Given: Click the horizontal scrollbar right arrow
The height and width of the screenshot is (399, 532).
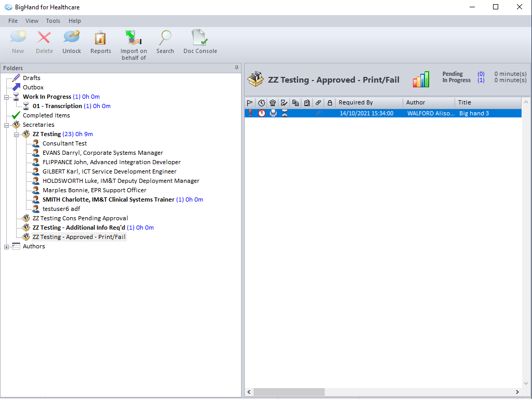Looking at the screenshot, I should tap(517, 392).
